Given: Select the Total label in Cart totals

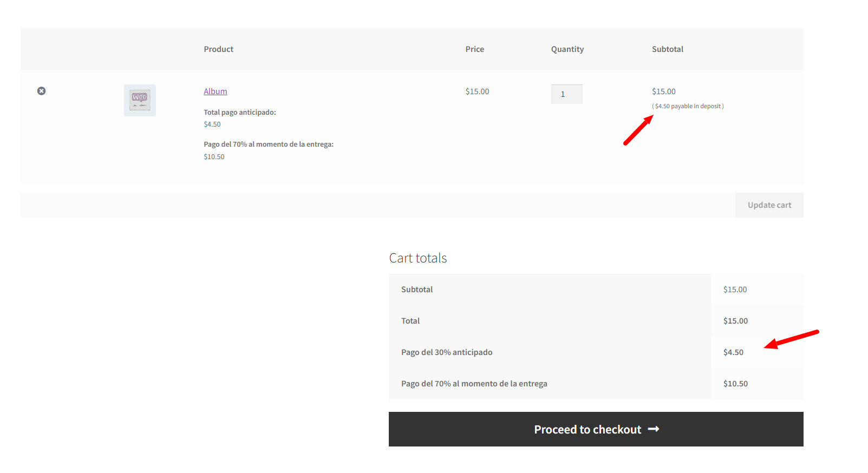Looking at the screenshot, I should pos(410,321).
